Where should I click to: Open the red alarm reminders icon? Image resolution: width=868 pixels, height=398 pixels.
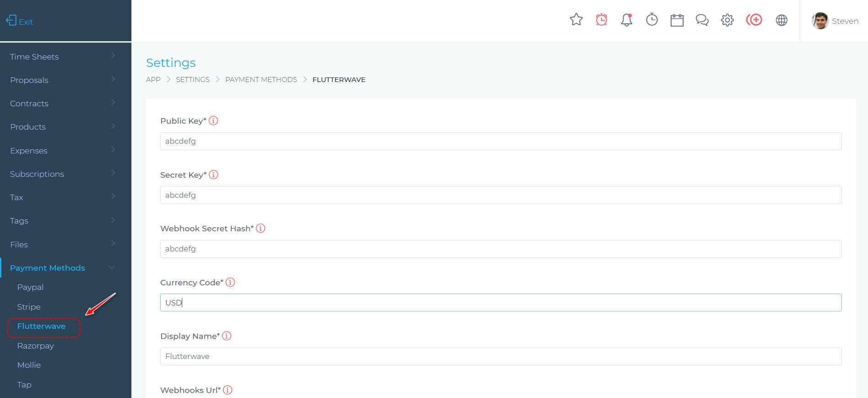[x=602, y=20]
